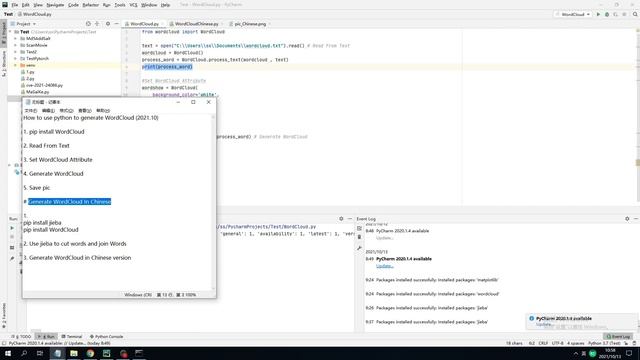Click the Update link under bold PyCharm 2020.1.4 available
This screenshot has height=360, width=640.
384,266
